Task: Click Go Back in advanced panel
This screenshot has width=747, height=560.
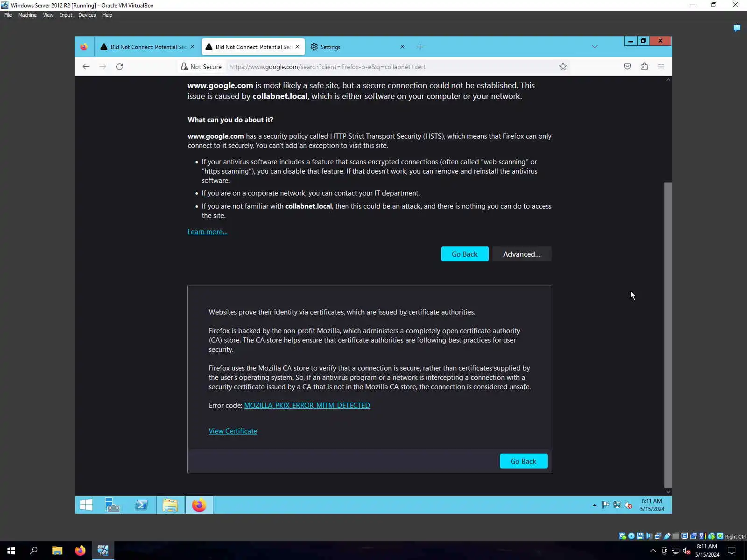Action: (523, 461)
